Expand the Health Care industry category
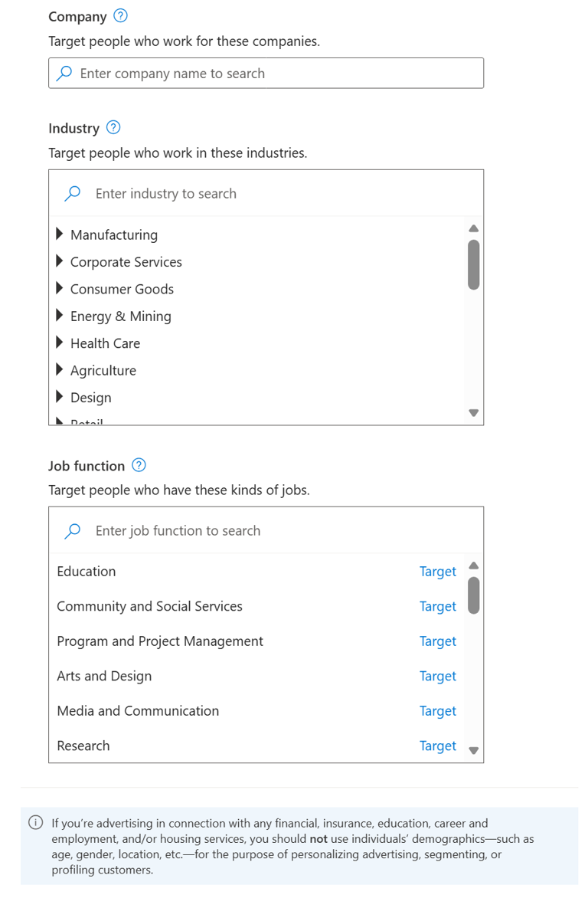 pos(60,343)
